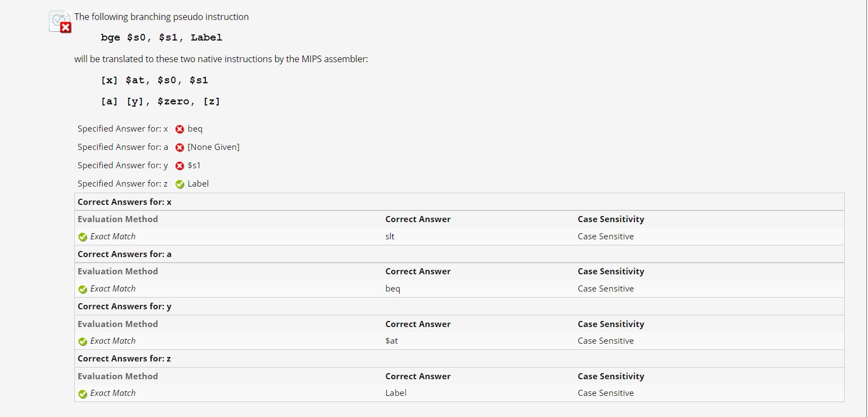868x417 pixels.
Task: Click the correct answer 'beq' in a table
Action: (x=393, y=289)
